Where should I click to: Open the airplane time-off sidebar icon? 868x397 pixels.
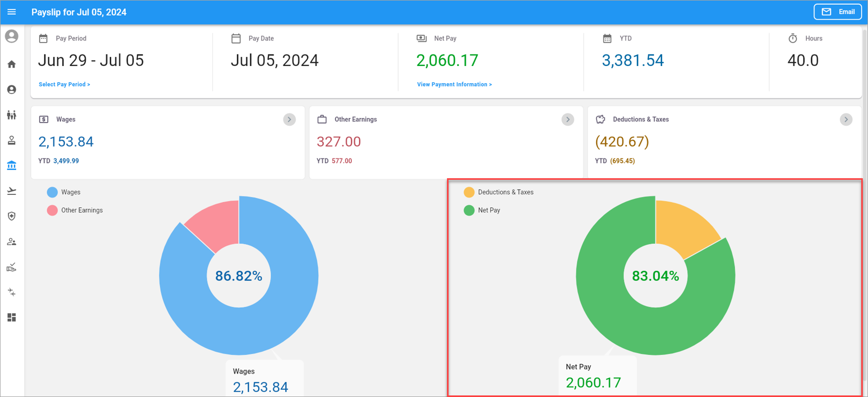(11, 191)
